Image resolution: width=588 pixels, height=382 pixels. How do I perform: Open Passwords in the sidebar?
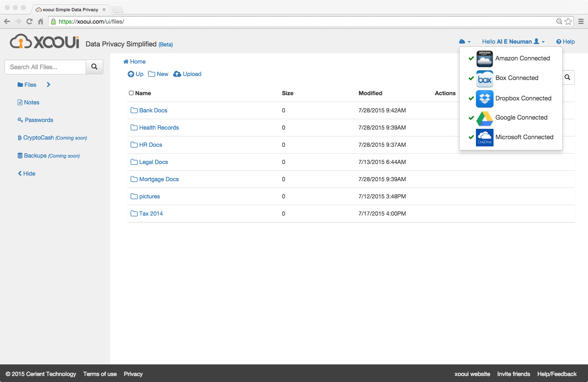tap(35, 120)
